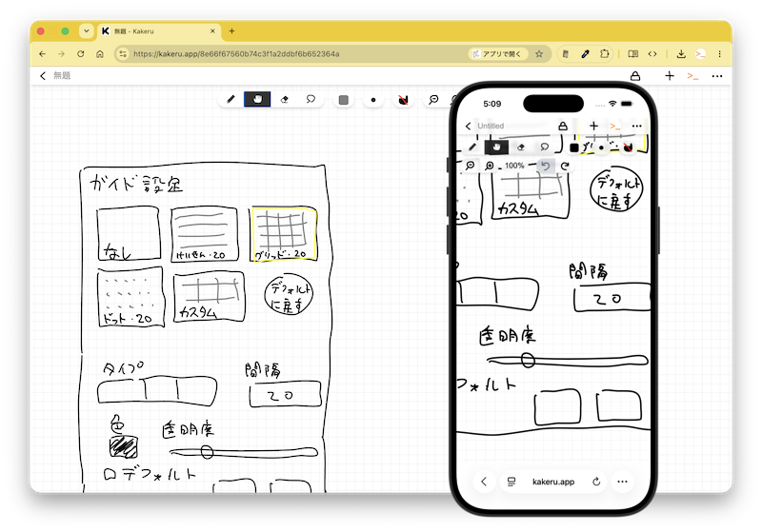Image resolution: width=762 pixels, height=532 pixels.
Task: Select the eraser tool in phone toolbar
Action: (x=520, y=147)
